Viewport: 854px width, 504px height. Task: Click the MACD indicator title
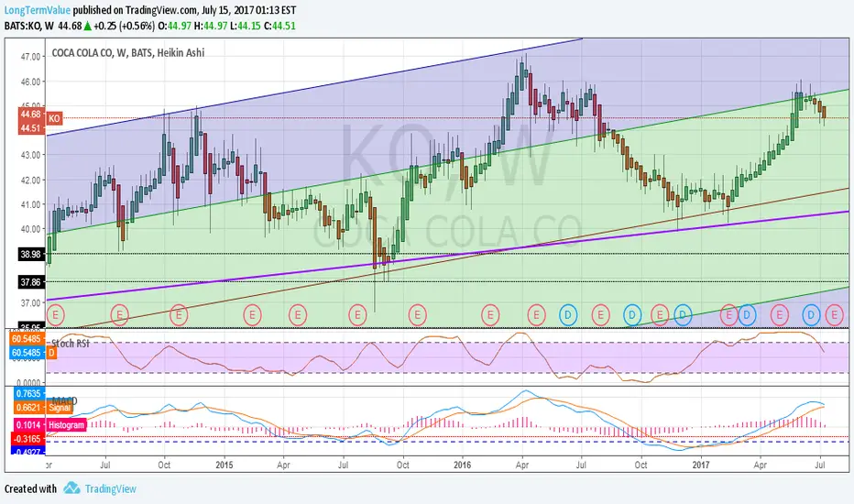click(65, 401)
